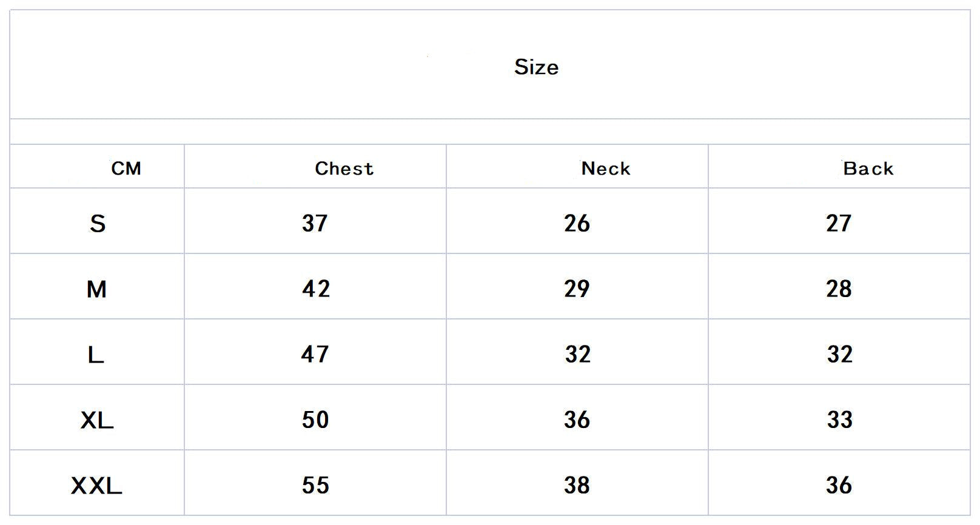The height and width of the screenshot is (525, 980).
Task: Select the L row back value 32
Action: (x=840, y=354)
